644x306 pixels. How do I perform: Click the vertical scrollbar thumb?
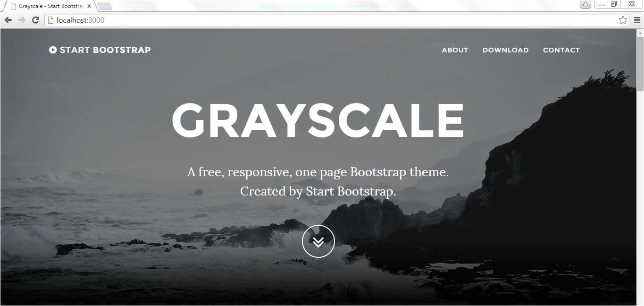tap(640, 63)
